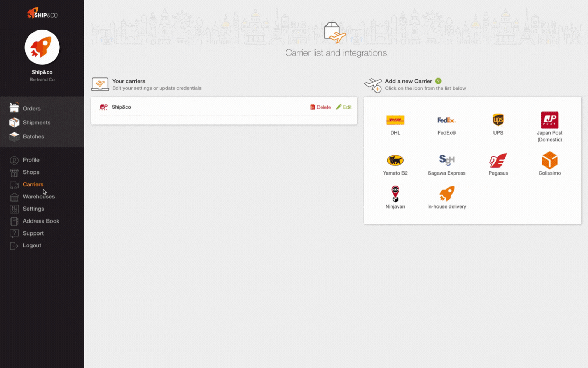
Task: Delete the Ship&co carrier
Action: tap(320, 107)
